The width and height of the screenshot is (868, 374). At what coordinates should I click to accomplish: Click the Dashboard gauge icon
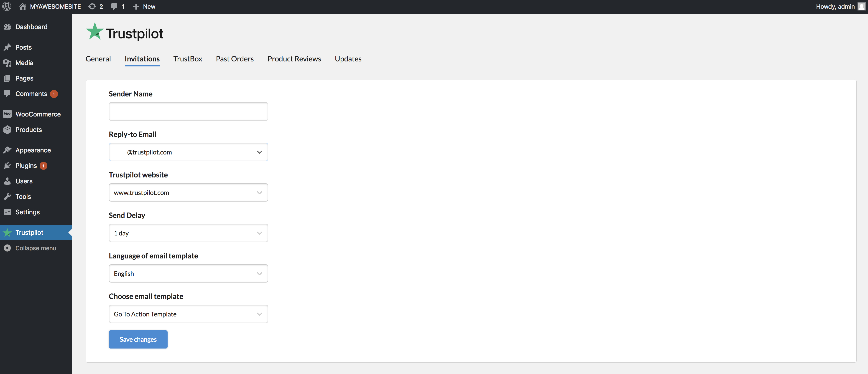(x=7, y=27)
